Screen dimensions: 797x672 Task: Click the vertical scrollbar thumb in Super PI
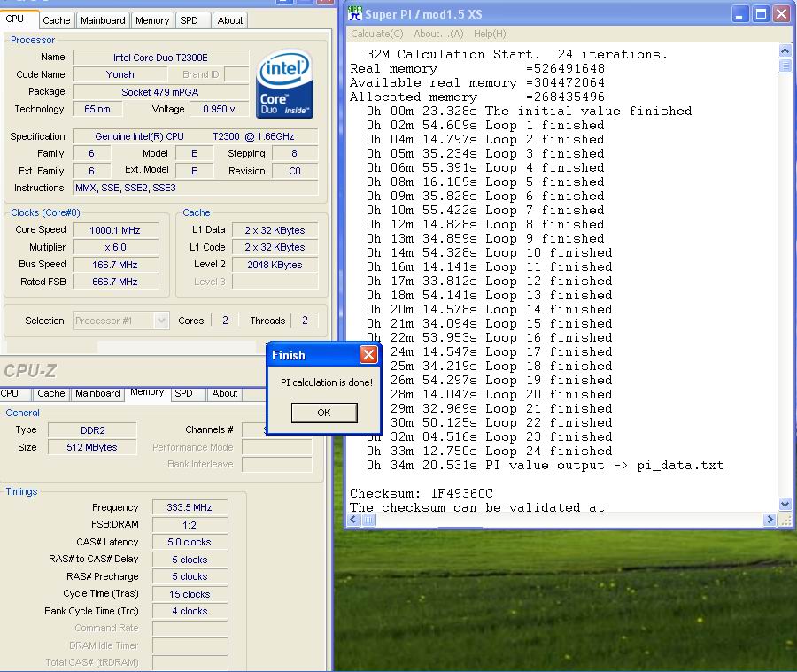[785, 66]
